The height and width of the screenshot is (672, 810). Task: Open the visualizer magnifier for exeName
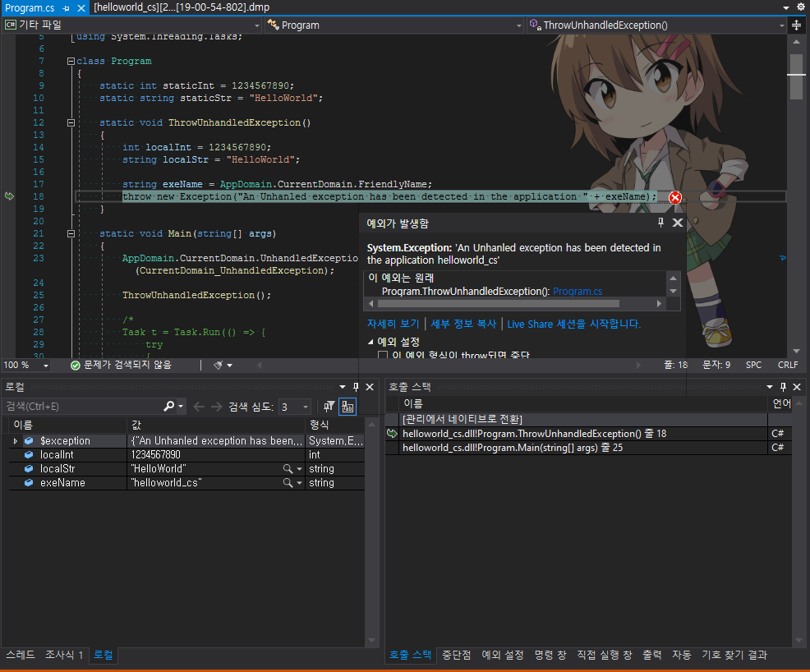(288, 482)
